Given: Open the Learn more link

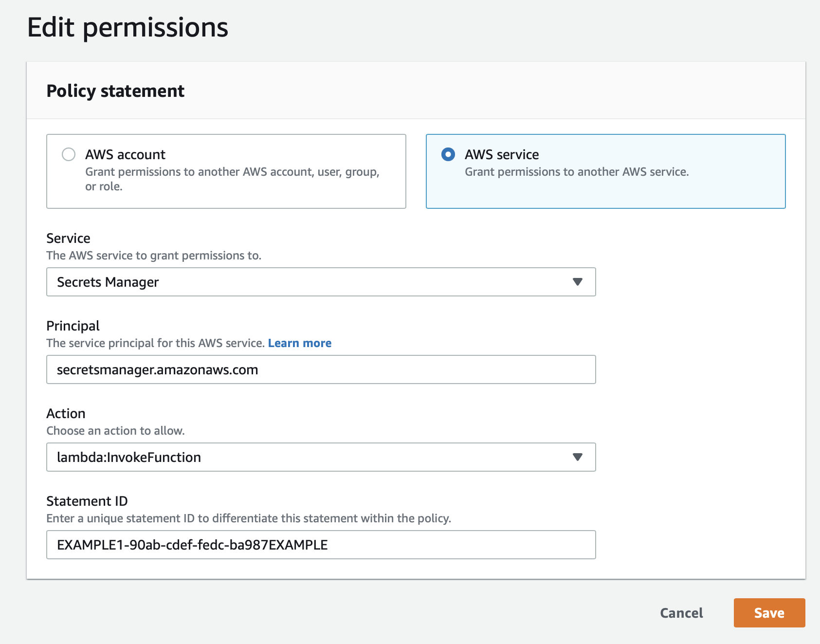Looking at the screenshot, I should point(300,343).
